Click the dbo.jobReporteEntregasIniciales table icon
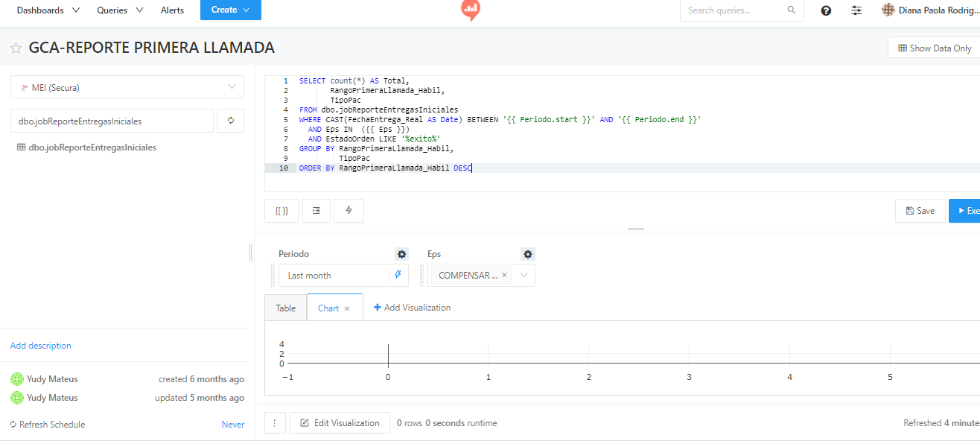 point(21,147)
